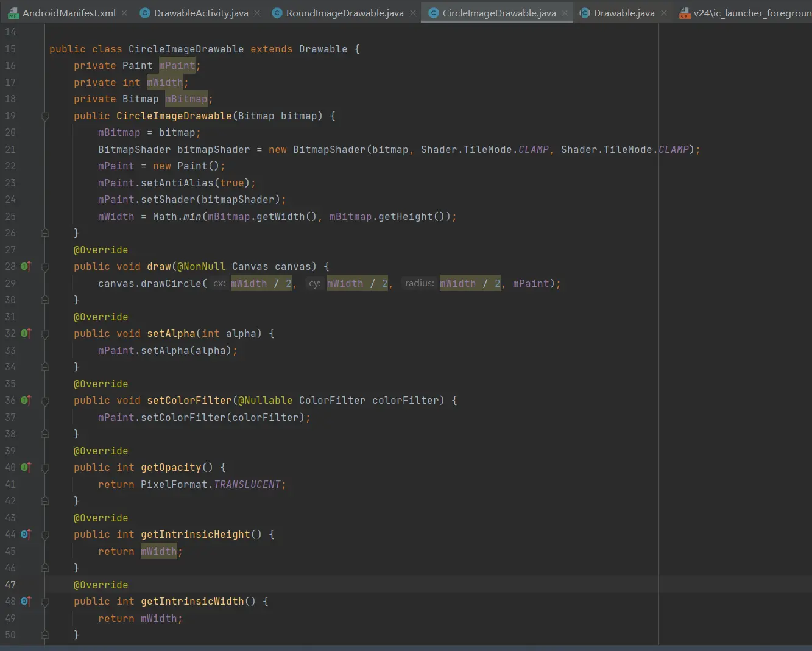Viewport: 812px width, 651px height.
Task: Open the RoundImageDrawable.java tab
Action: point(344,13)
